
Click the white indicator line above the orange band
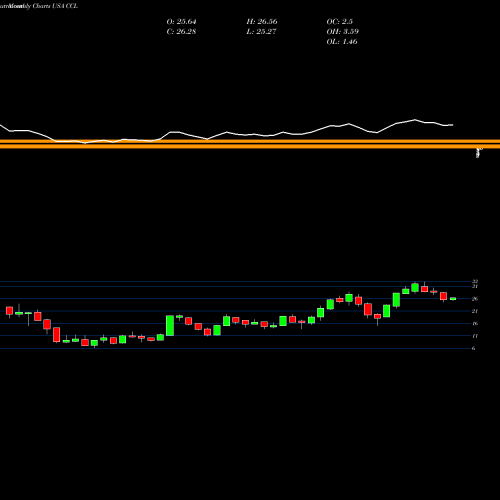tap(227, 133)
